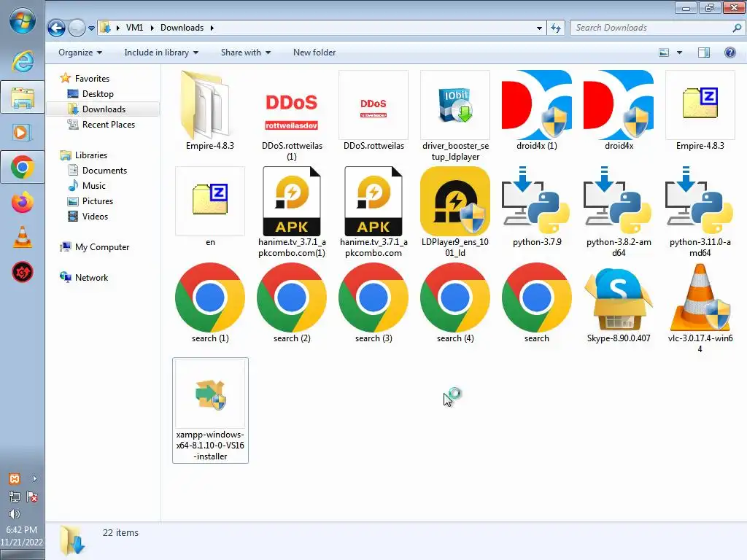Expand the arrow after VM1 breadcrumb
The height and width of the screenshot is (560, 747).
coord(152,28)
